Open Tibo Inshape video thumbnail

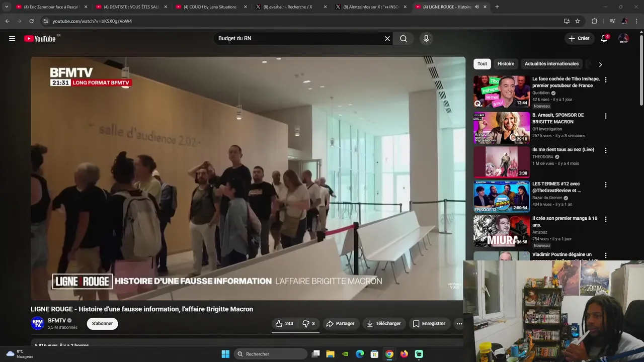502,92
